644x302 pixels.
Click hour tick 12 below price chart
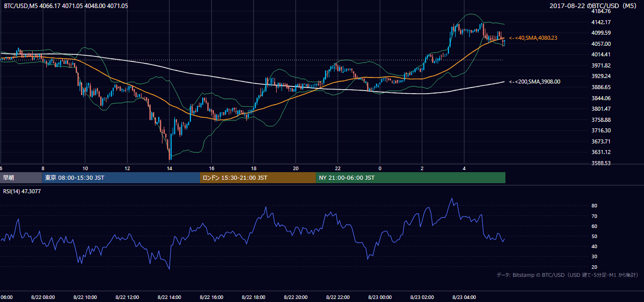pyautogui.click(x=127, y=168)
